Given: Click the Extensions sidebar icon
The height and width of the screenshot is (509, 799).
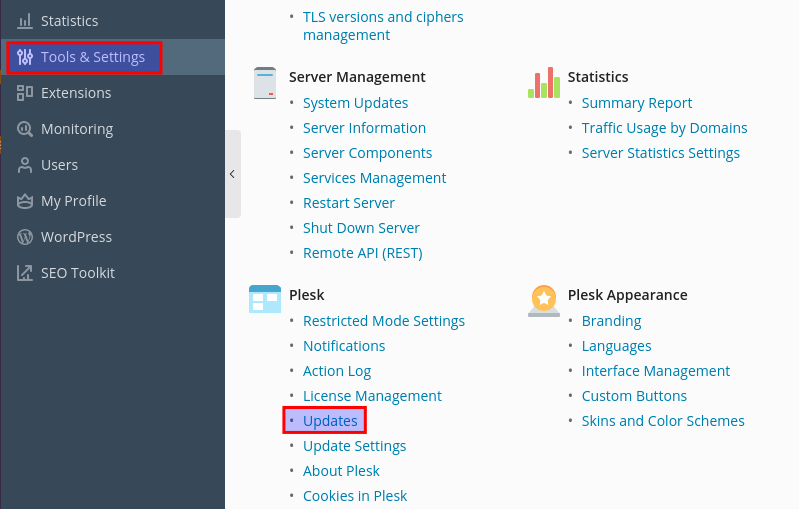Looking at the screenshot, I should (25, 93).
